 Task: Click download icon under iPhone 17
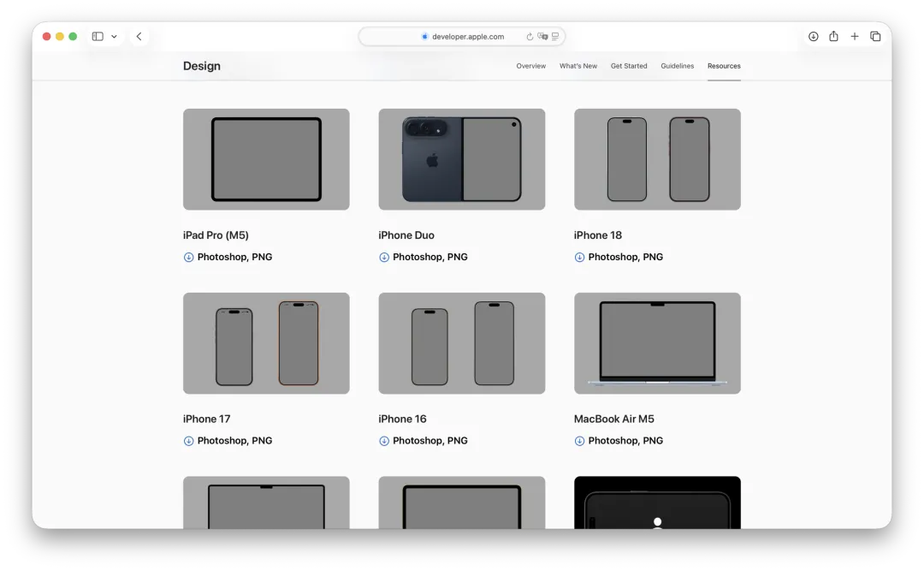click(188, 441)
